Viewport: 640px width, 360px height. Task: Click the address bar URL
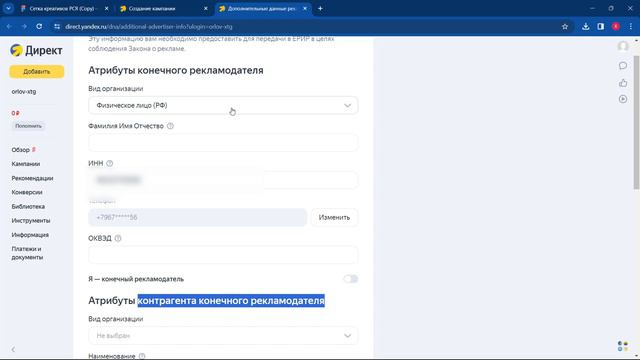(149, 27)
